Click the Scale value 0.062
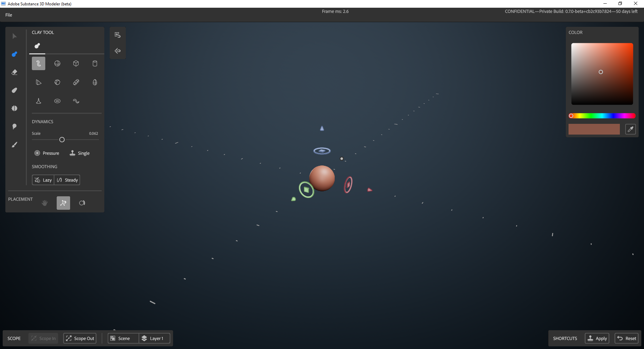 (94, 134)
